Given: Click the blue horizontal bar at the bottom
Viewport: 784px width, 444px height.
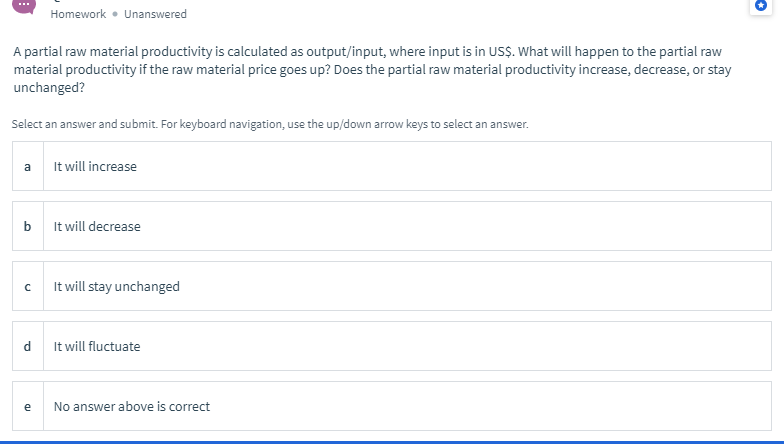Looking at the screenshot, I should tap(392, 441).
